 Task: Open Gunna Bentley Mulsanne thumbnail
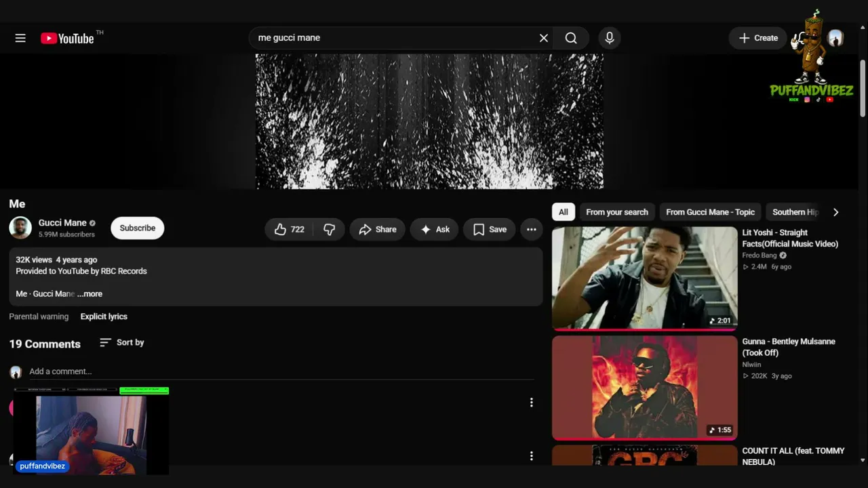point(644,388)
